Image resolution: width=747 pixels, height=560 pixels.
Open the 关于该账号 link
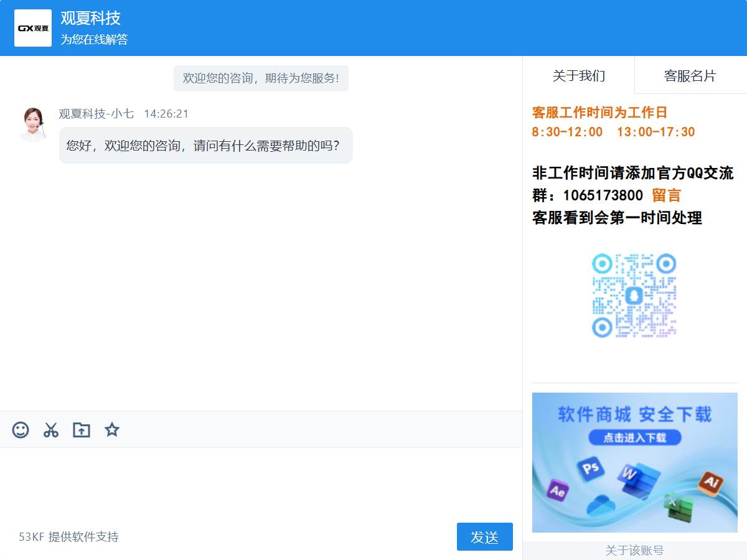(x=634, y=551)
